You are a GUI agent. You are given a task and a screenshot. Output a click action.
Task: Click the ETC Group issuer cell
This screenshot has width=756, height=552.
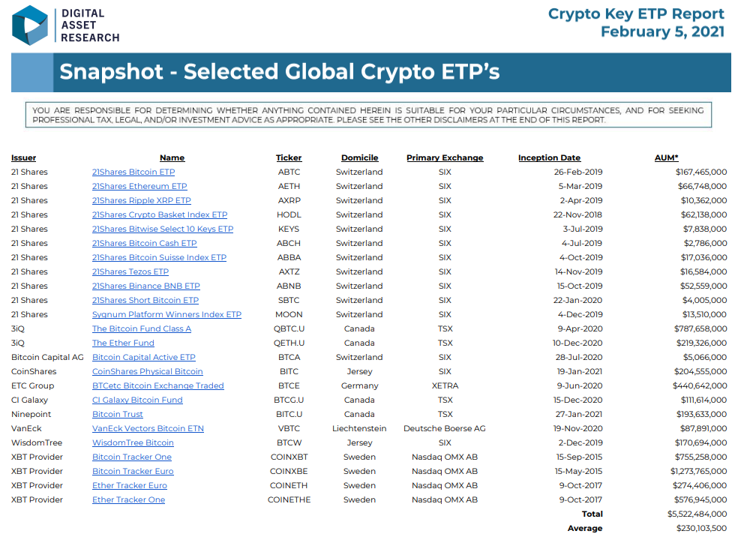tap(33, 385)
